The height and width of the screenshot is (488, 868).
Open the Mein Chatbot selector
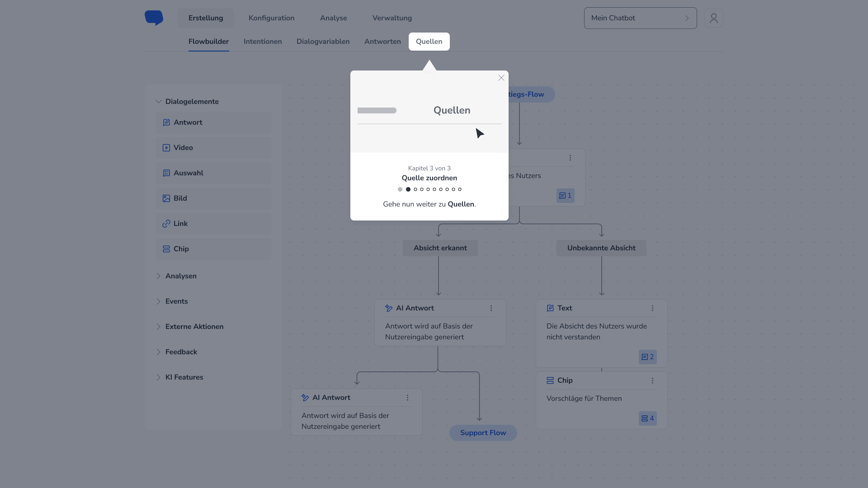(x=640, y=18)
